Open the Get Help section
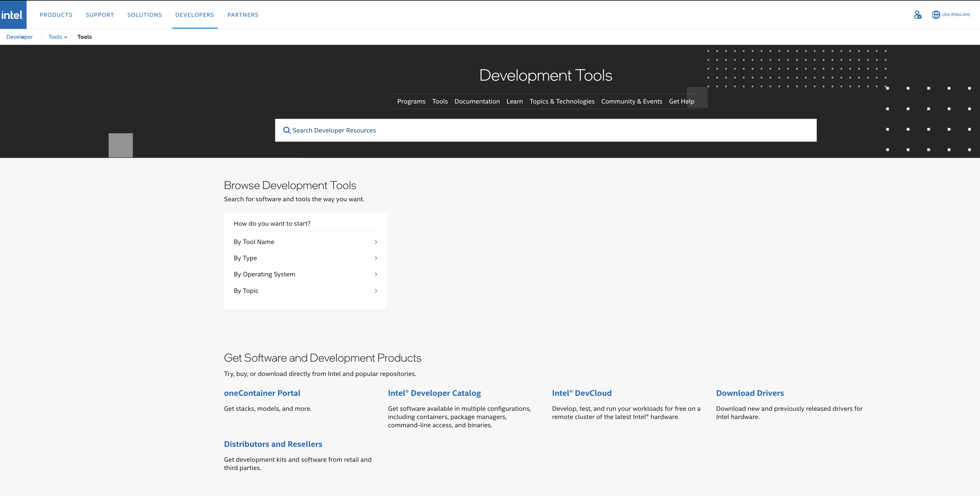980x496 pixels. point(681,101)
